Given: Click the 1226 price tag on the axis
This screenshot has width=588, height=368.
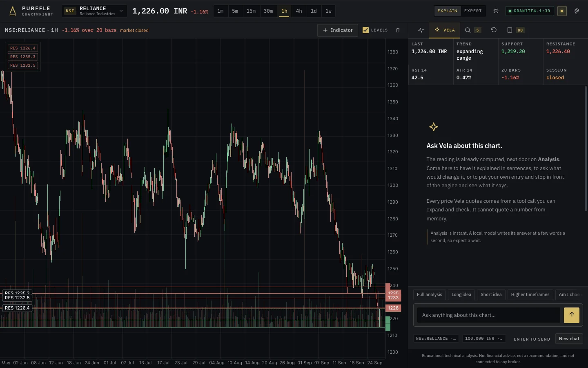Looking at the screenshot, I should tap(393, 308).
